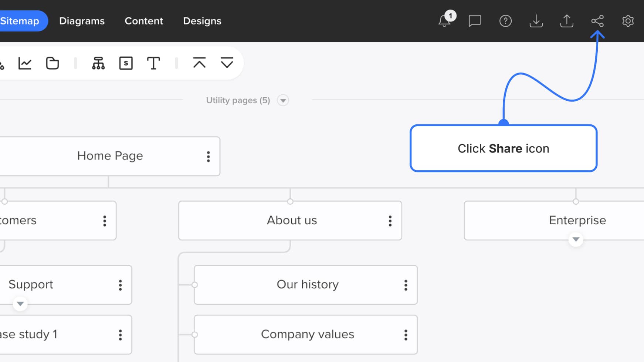This screenshot has width=644, height=362.
Task: Select the Support page card
Action: click(66, 285)
